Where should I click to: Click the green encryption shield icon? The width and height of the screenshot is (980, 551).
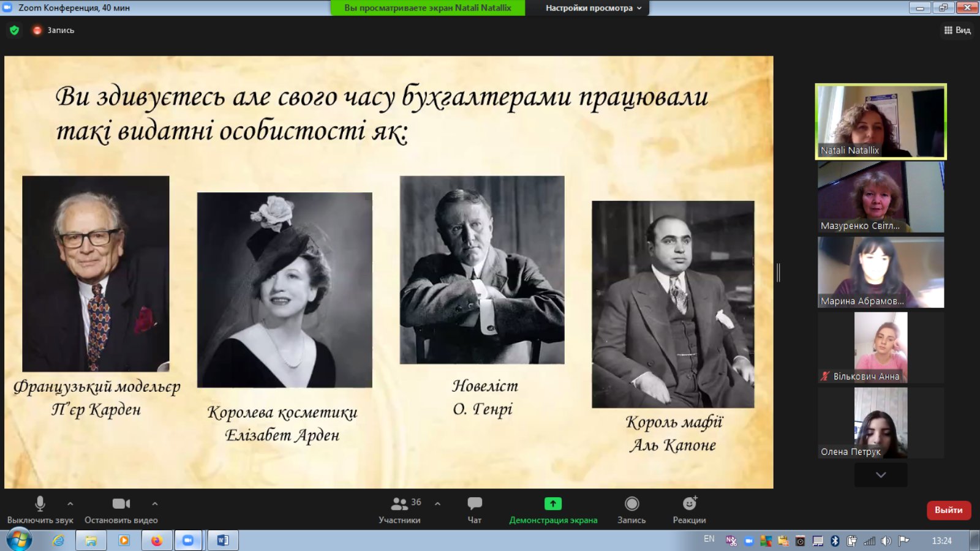tap(15, 30)
